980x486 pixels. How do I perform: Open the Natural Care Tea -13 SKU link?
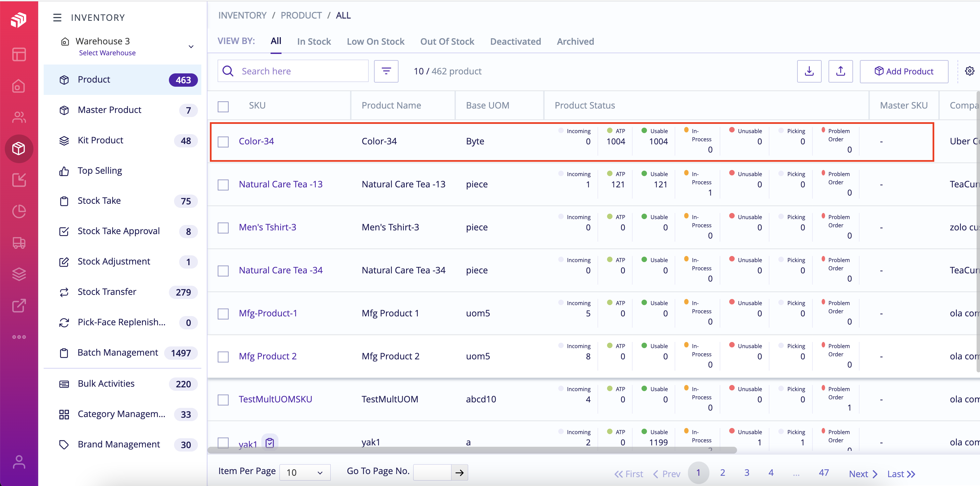(281, 184)
